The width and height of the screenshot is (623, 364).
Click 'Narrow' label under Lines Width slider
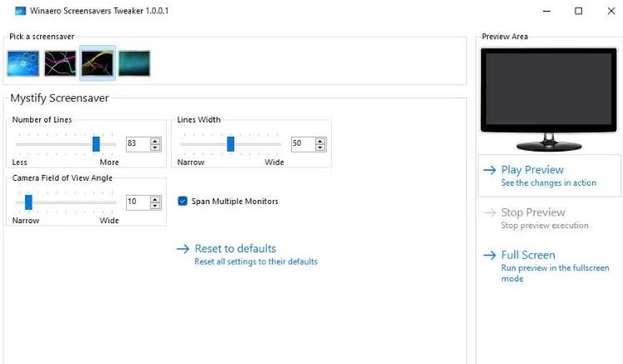[x=191, y=162]
